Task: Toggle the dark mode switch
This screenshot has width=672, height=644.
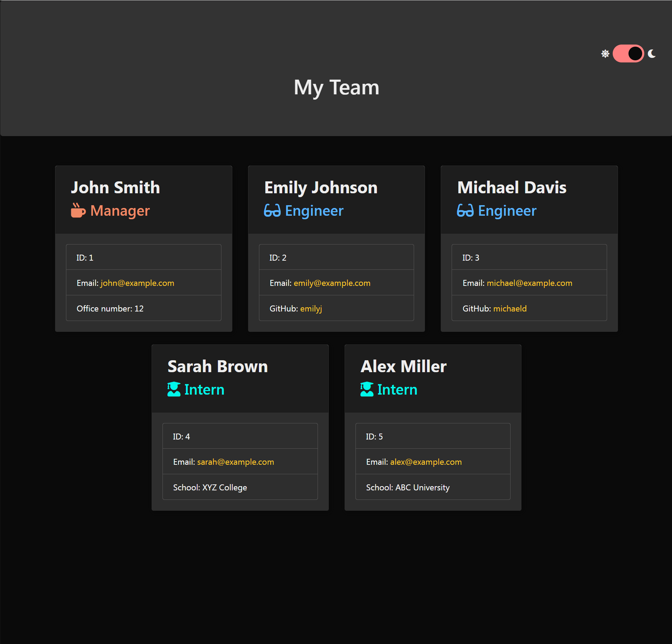Action: [628, 54]
